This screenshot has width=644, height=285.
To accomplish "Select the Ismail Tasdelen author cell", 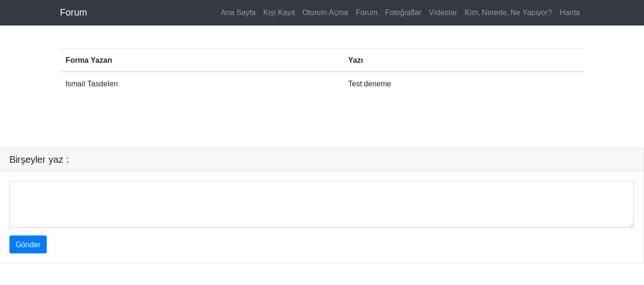I will click(92, 84).
